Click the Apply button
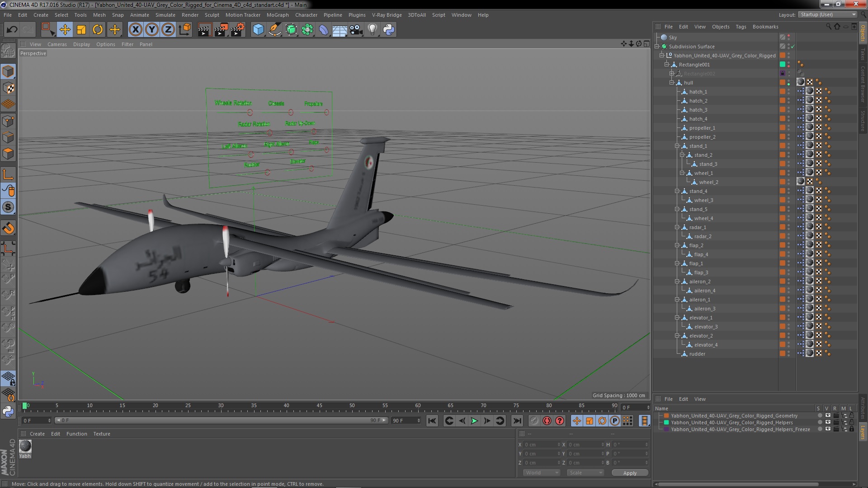Screen dimensions: 868x488 [630, 473]
